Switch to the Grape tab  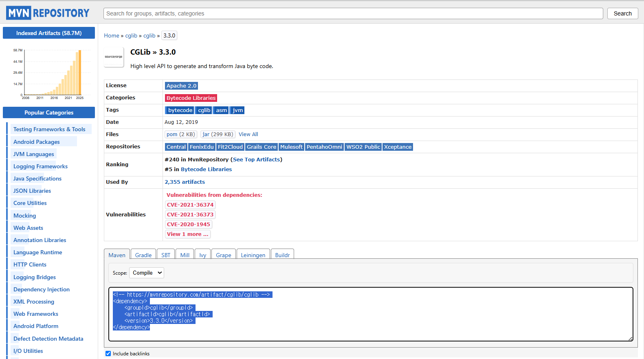[224, 255]
